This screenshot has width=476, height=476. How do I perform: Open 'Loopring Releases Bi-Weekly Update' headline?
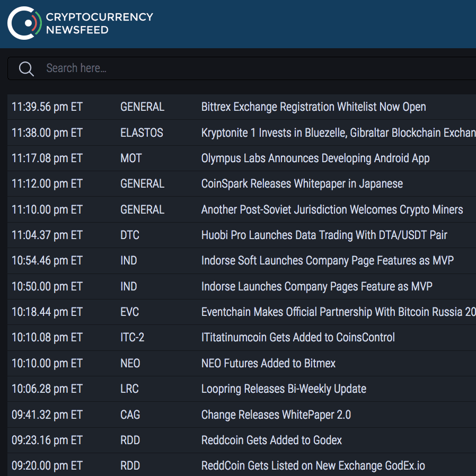[x=284, y=389]
